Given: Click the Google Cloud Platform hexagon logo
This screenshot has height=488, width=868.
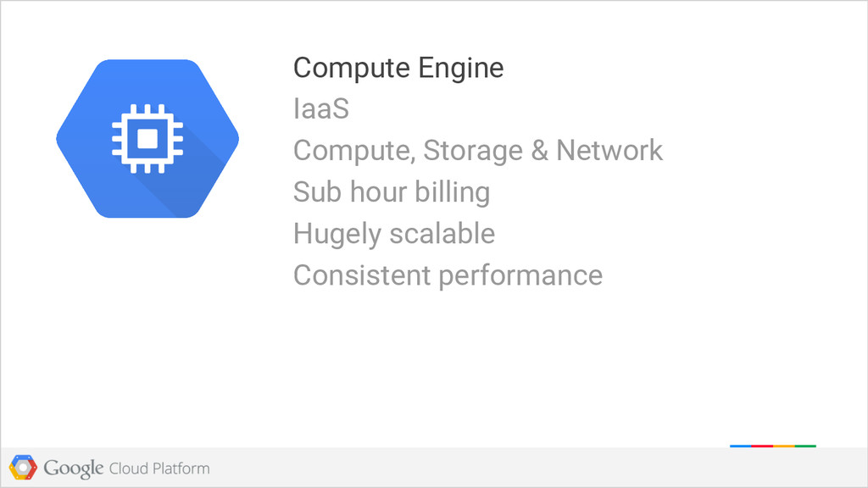Looking at the screenshot, I should click(23, 467).
